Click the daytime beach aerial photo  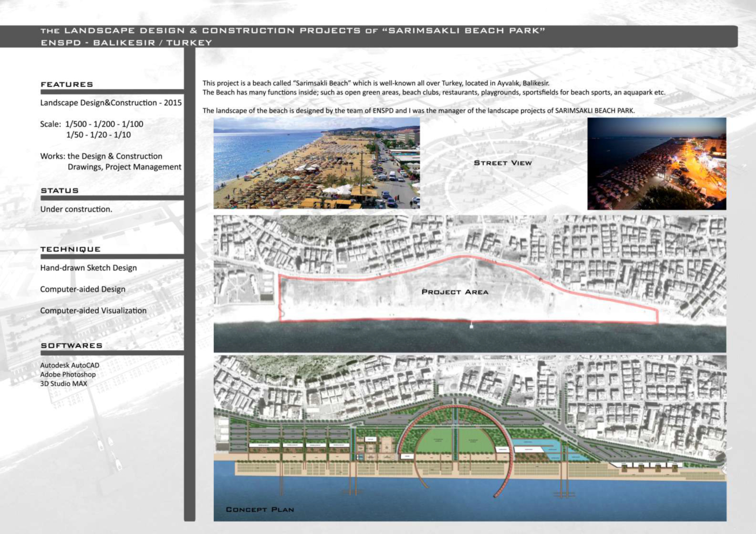click(316, 163)
